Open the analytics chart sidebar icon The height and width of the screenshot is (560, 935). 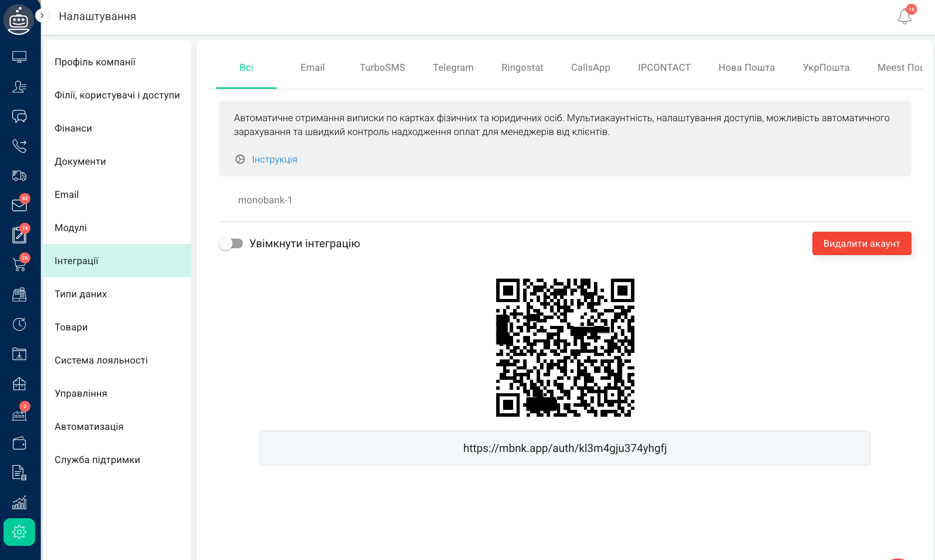(19, 502)
